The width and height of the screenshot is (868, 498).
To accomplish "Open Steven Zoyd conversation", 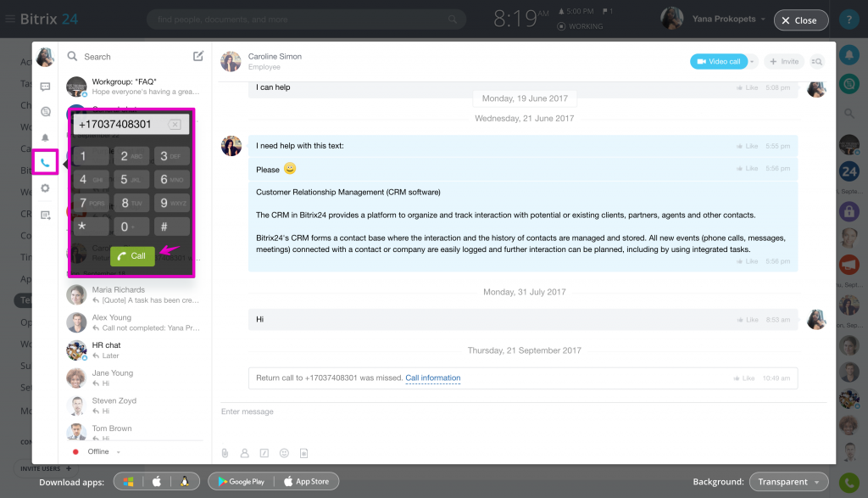I will point(133,406).
